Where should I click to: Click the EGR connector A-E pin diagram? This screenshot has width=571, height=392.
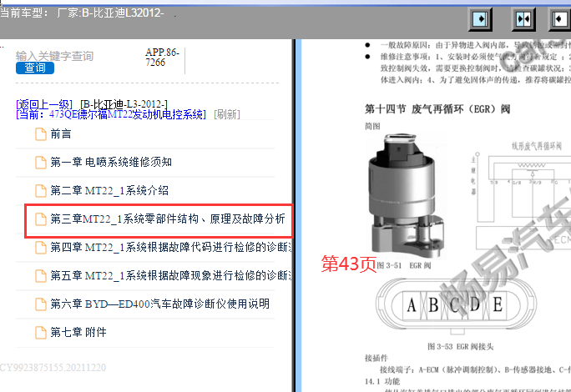pos(456,305)
